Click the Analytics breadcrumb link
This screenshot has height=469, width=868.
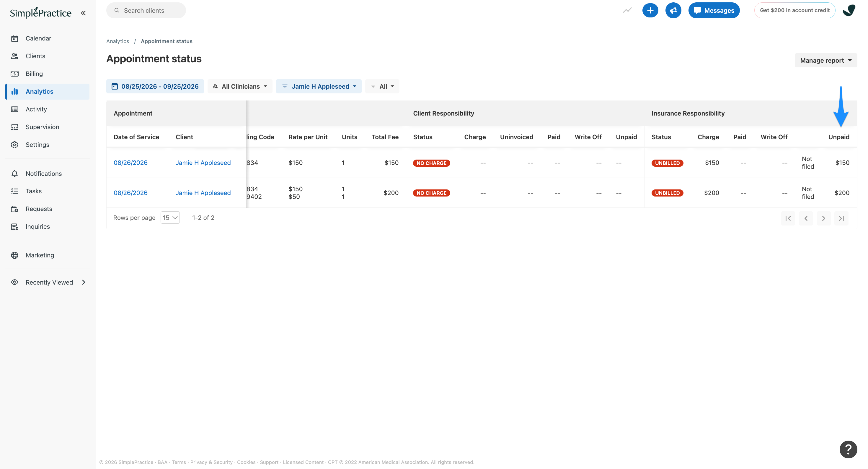click(118, 41)
